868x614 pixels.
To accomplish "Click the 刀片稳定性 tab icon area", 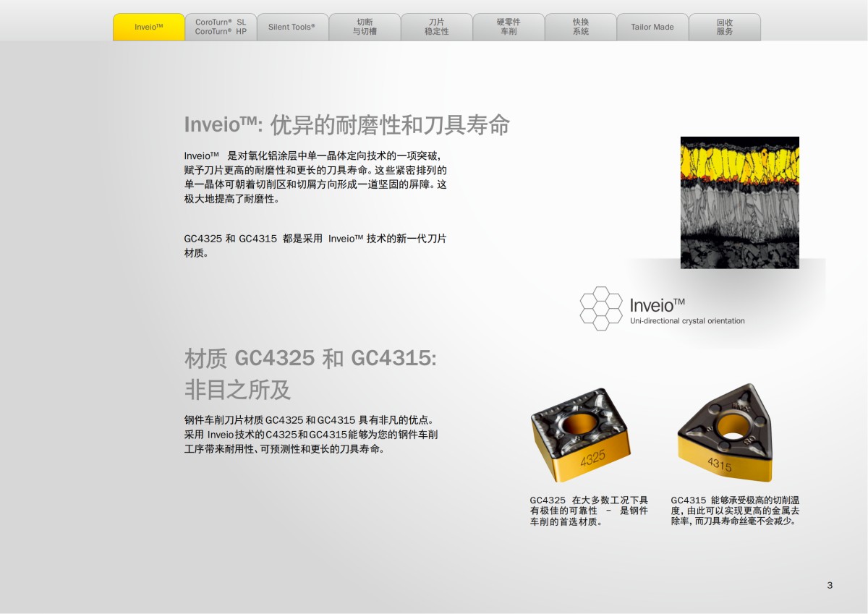I will (436, 27).
